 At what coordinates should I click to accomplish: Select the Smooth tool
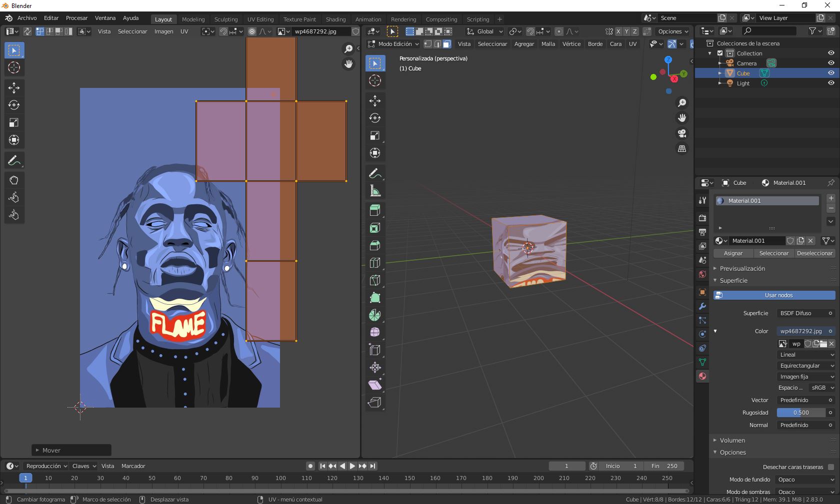(375, 333)
